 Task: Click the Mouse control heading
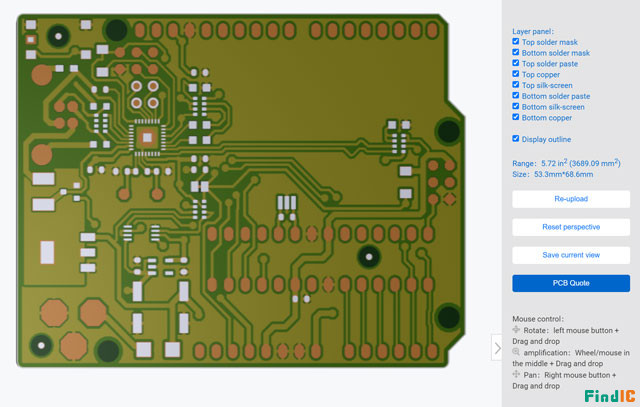pyautogui.click(x=538, y=319)
